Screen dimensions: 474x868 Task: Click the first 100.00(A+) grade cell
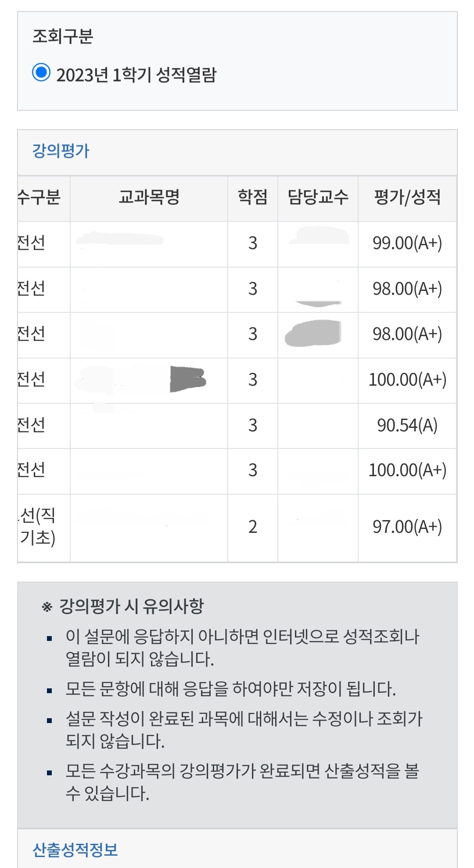tap(407, 380)
